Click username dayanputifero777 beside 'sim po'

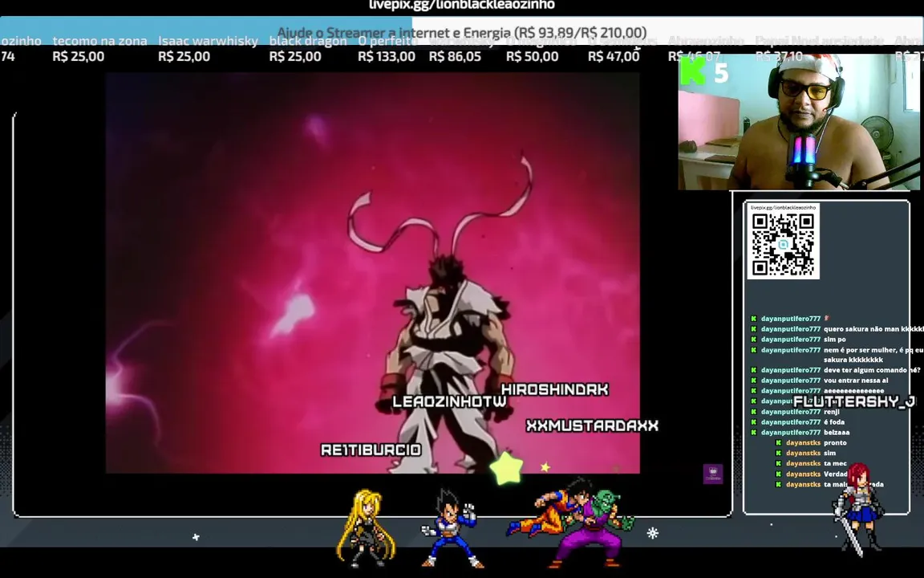(790, 339)
